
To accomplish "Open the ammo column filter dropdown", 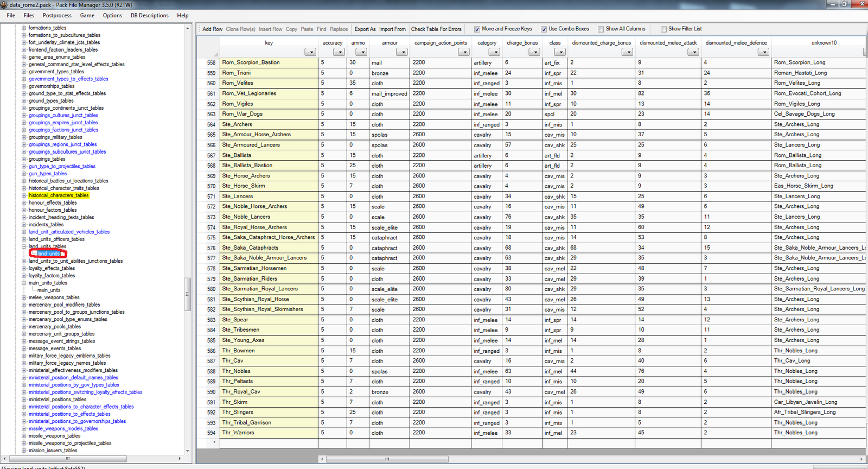I will [361, 52].
